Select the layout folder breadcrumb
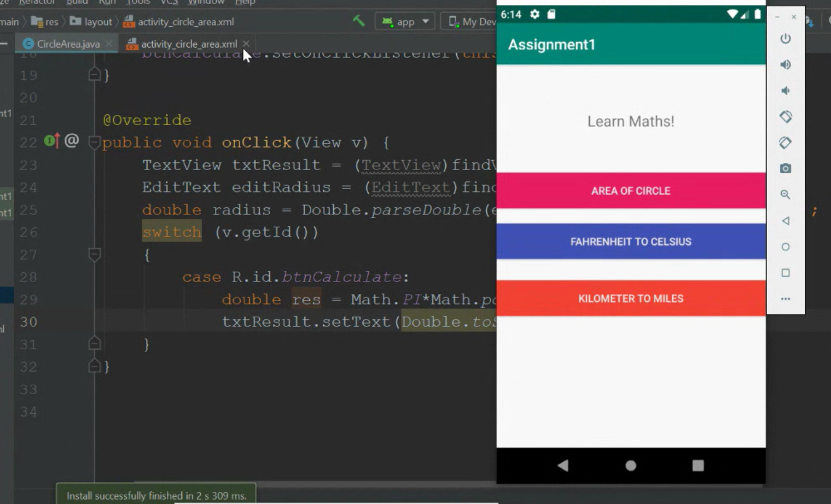Screen dimensions: 831x504 click(x=91, y=22)
